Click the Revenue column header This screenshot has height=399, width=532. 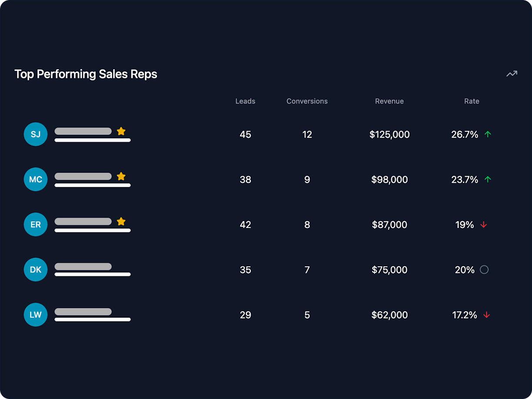(389, 101)
